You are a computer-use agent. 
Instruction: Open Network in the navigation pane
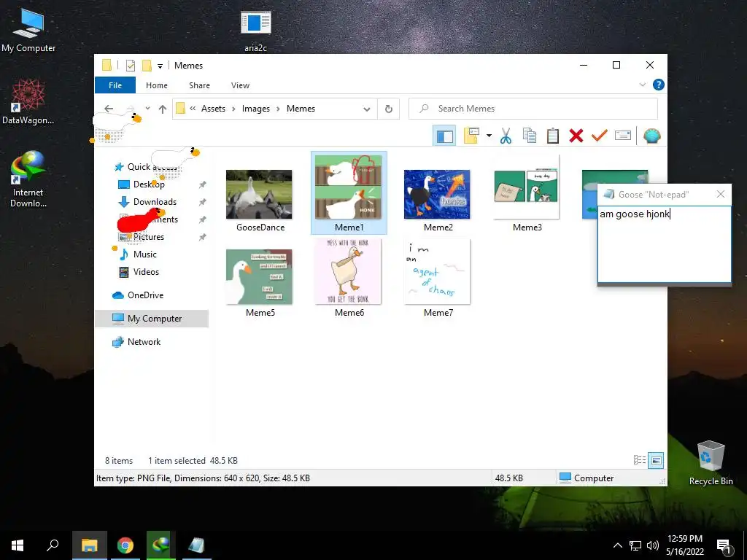coord(144,342)
